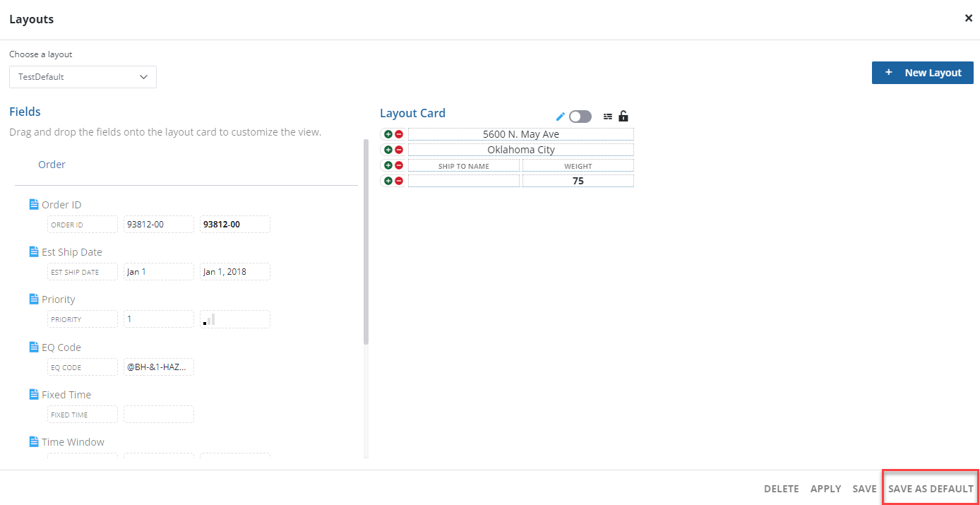Image resolution: width=980 pixels, height=505 pixels.
Task: Select the Jan 1, 2018 date chip
Action: tap(235, 272)
